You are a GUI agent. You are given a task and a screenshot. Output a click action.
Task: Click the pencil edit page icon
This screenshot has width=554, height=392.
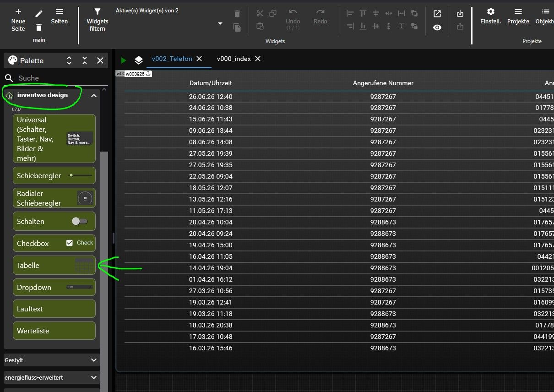39,14
